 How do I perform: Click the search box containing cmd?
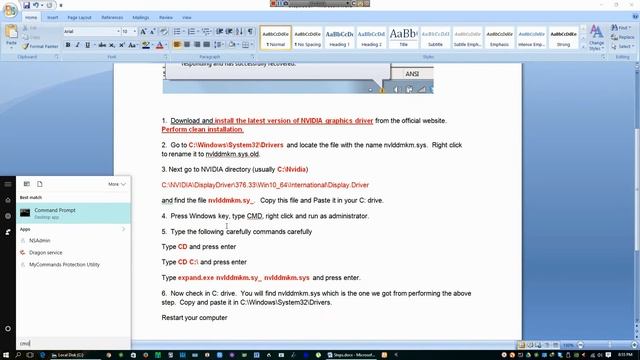coord(73,343)
